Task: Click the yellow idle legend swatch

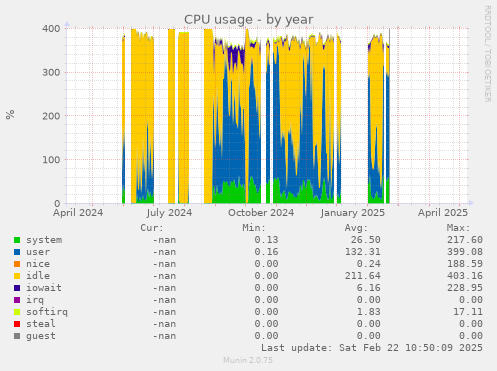Action: click(x=17, y=276)
